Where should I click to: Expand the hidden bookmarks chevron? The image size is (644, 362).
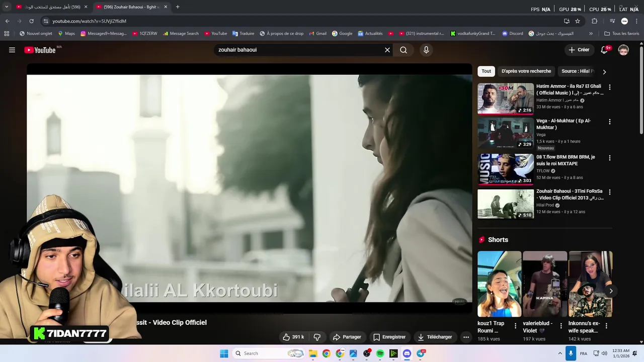(x=591, y=34)
